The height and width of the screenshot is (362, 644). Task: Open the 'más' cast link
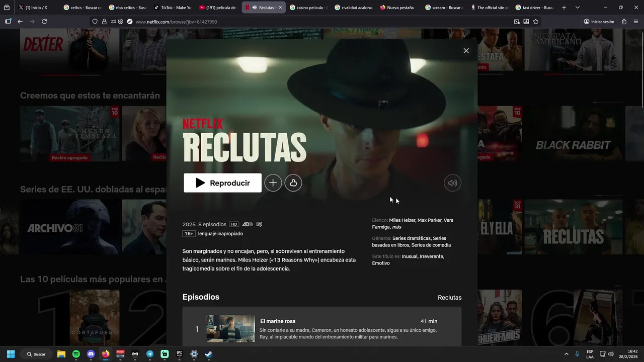click(396, 227)
